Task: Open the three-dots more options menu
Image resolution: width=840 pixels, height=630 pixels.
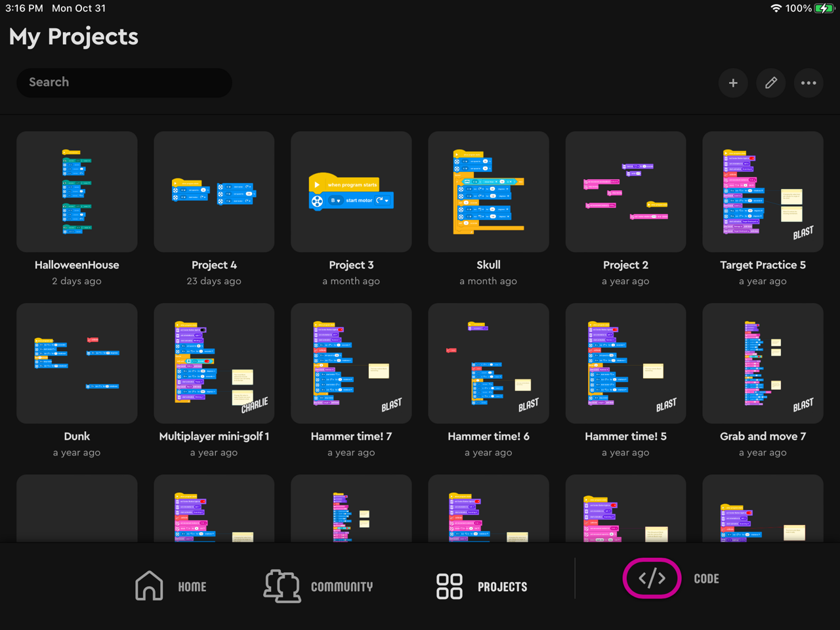Action: tap(808, 83)
